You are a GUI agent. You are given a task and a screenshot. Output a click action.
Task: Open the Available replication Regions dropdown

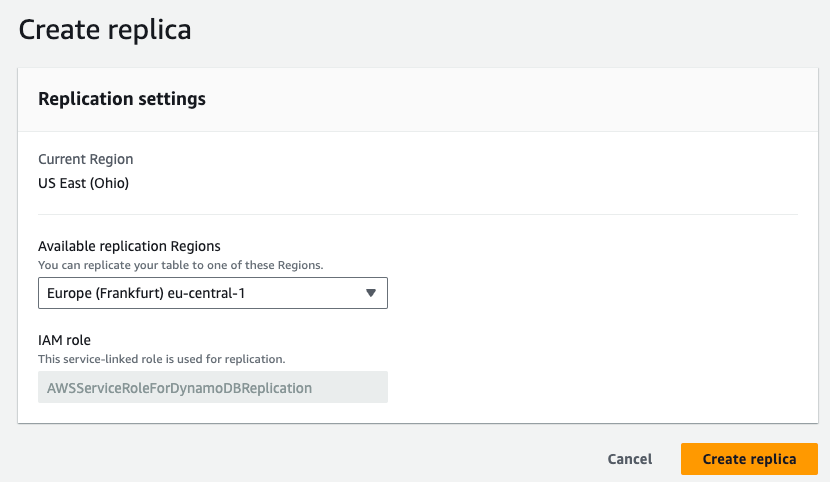coord(212,293)
